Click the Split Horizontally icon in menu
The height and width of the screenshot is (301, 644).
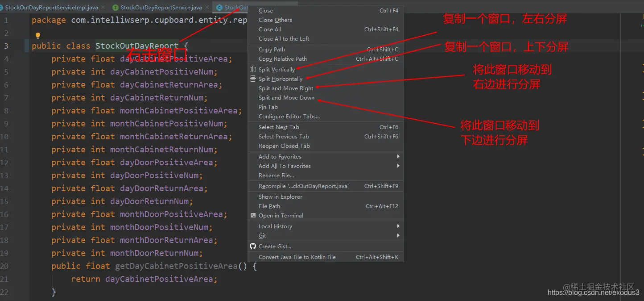pos(253,79)
